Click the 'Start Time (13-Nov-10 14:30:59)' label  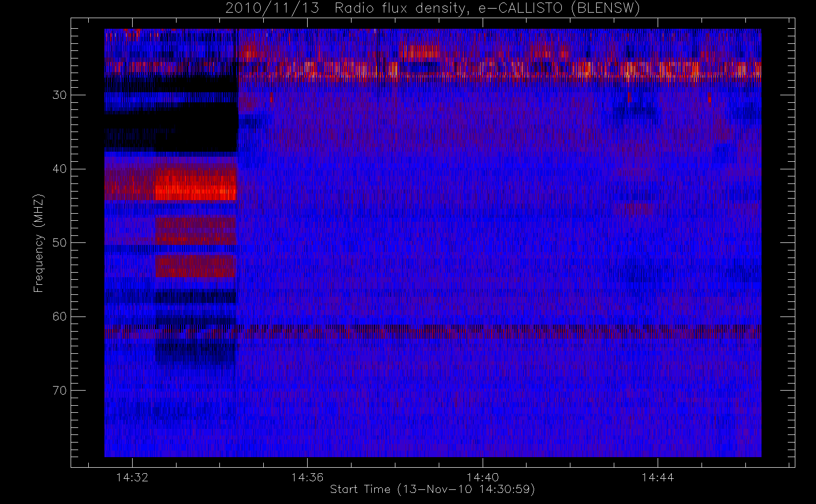432,489
